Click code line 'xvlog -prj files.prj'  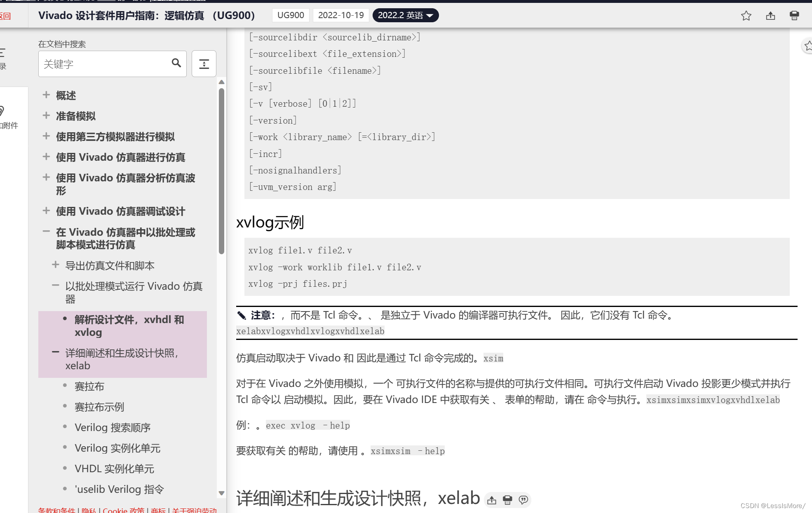click(298, 284)
